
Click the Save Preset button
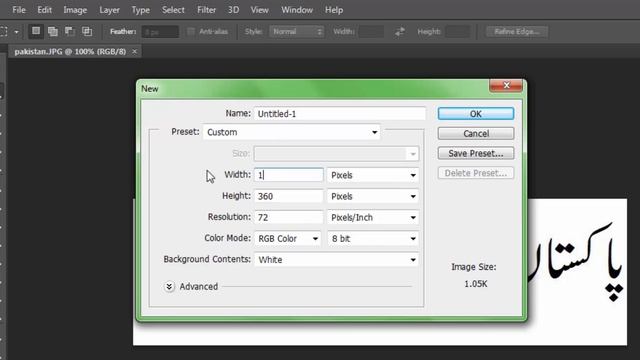(x=476, y=153)
